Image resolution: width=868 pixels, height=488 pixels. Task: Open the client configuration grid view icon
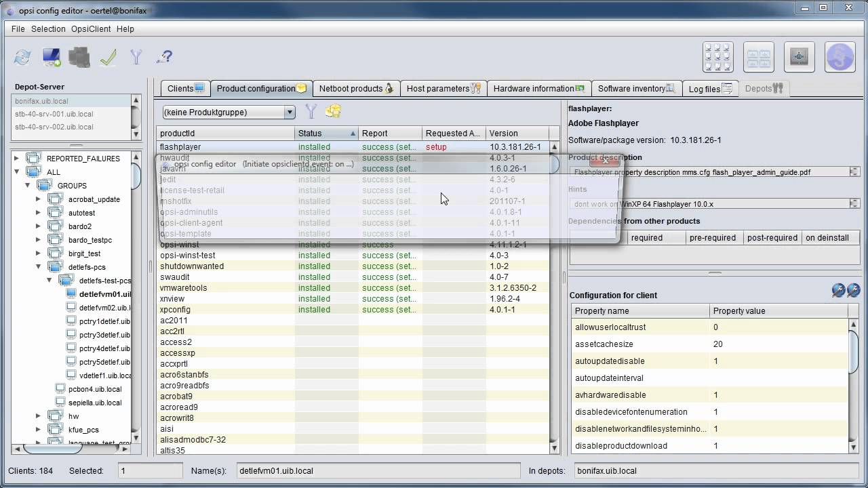point(717,58)
